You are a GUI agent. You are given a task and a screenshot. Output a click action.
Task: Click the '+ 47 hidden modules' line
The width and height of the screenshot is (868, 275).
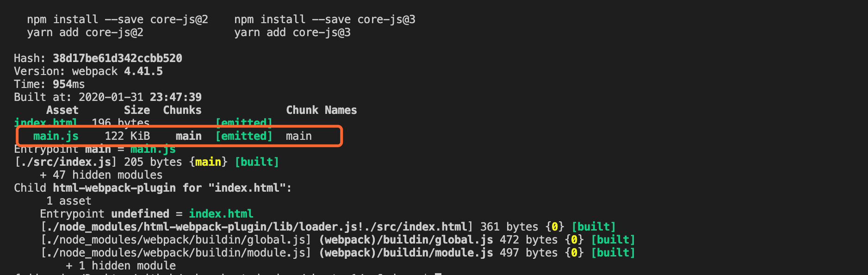(x=101, y=175)
